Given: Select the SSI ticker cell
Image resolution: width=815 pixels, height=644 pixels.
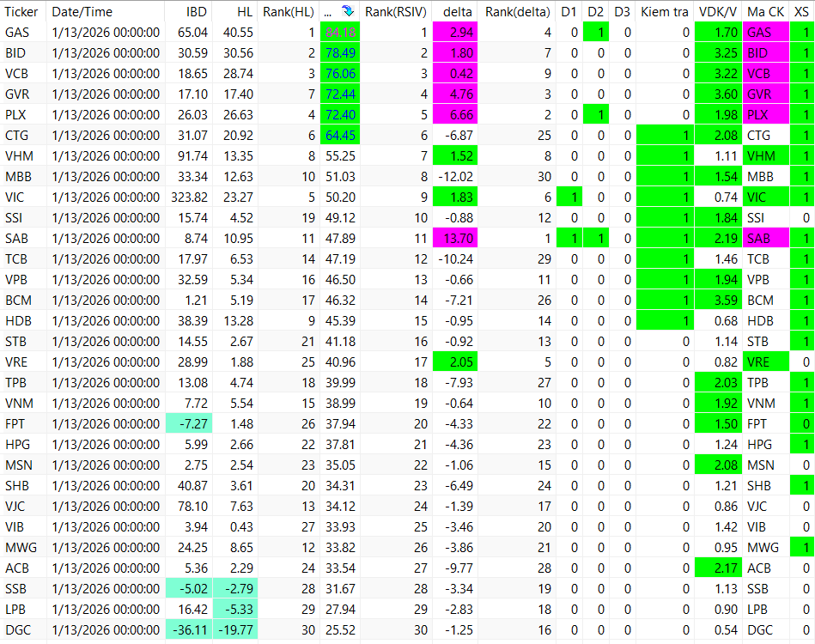Looking at the screenshot, I should (23, 218).
